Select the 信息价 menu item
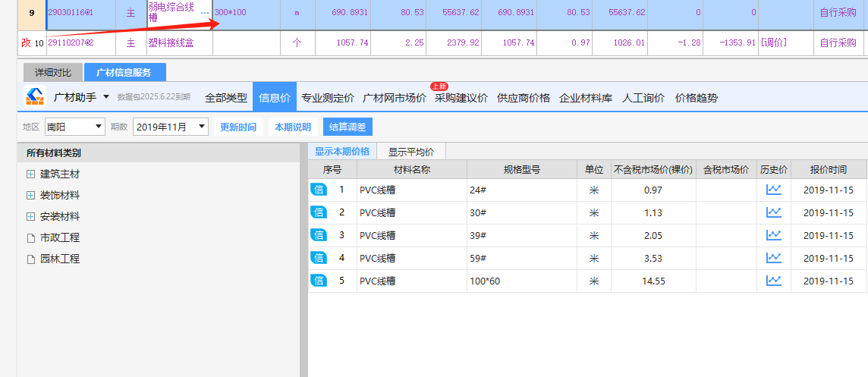The width and height of the screenshot is (868, 377). [x=275, y=98]
